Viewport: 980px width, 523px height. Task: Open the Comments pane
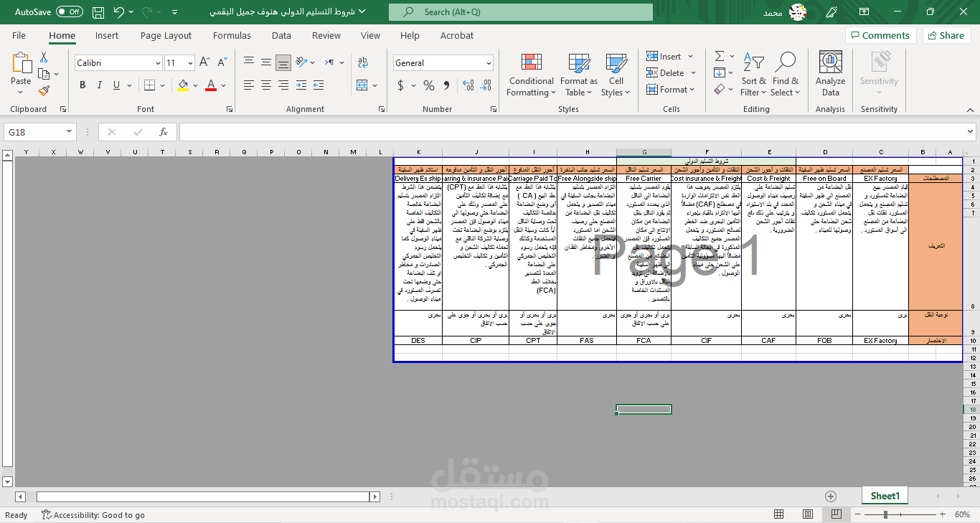coord(881,35)
